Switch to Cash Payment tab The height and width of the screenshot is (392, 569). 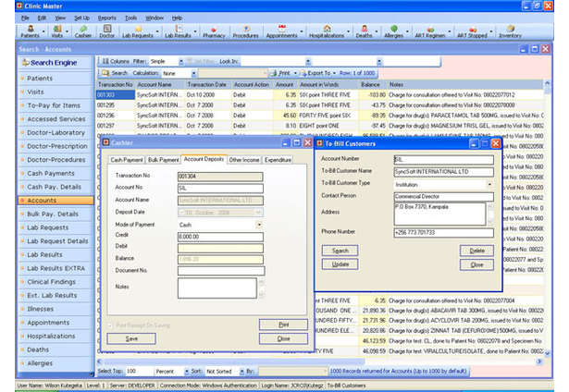click(x=127, y=160)
